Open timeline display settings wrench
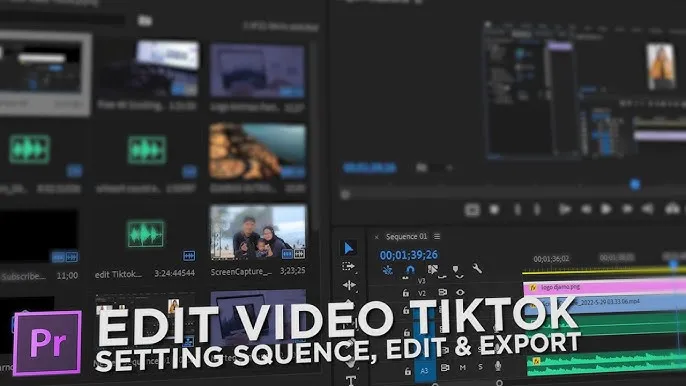Screen dimensions: 686x386 tap(477, 268)
